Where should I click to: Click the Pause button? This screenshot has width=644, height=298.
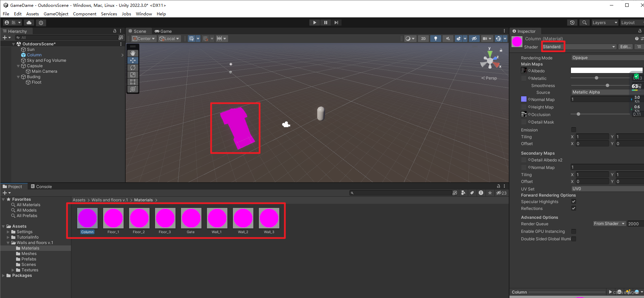coord(325,23)
